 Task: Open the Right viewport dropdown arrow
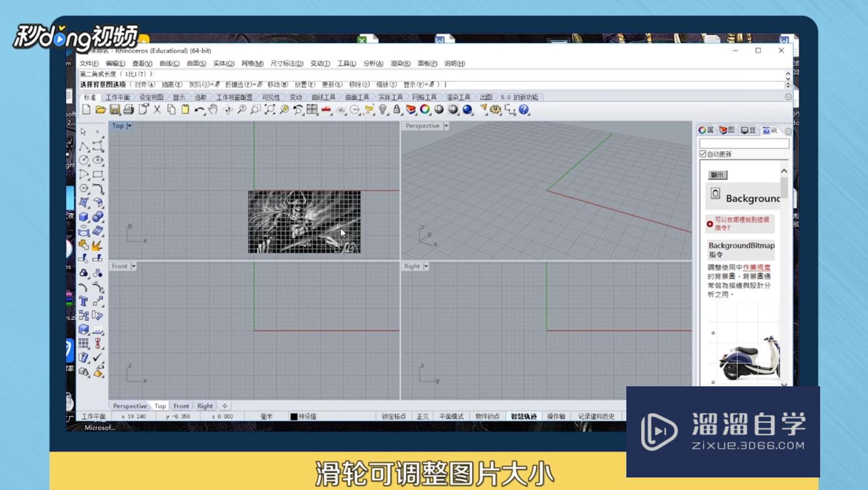[x=426, y=266]
